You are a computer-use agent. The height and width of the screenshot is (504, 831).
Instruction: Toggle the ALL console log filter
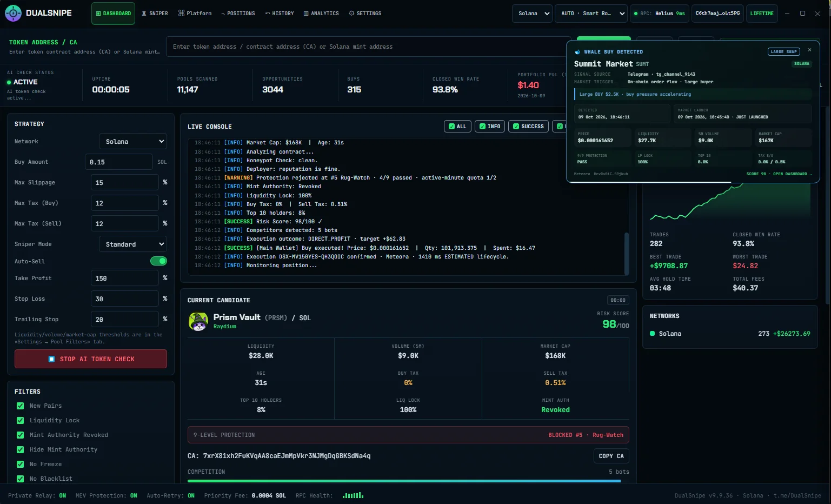pos(457,127)
